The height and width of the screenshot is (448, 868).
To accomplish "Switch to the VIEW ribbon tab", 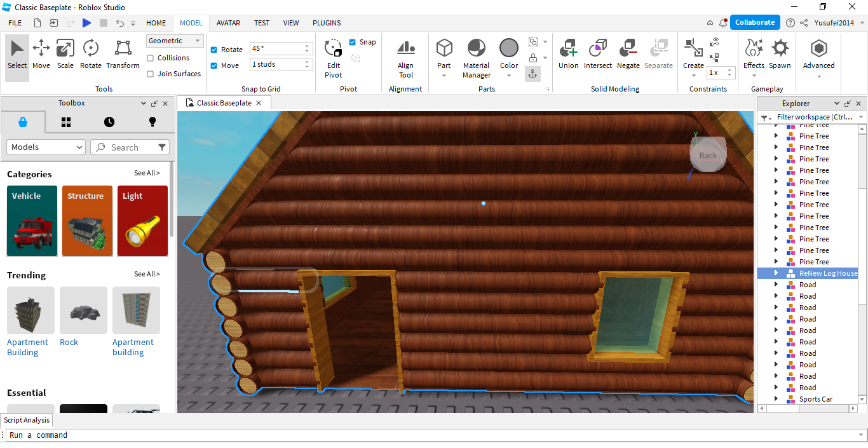I will pyautogui.click(x=291, y=23).
